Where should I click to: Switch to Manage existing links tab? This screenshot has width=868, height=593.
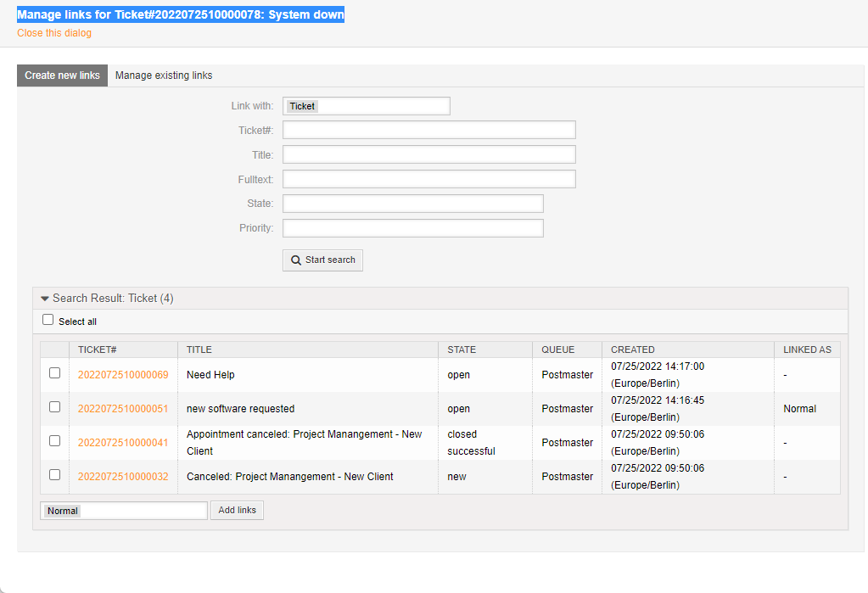tap(164, 76)
